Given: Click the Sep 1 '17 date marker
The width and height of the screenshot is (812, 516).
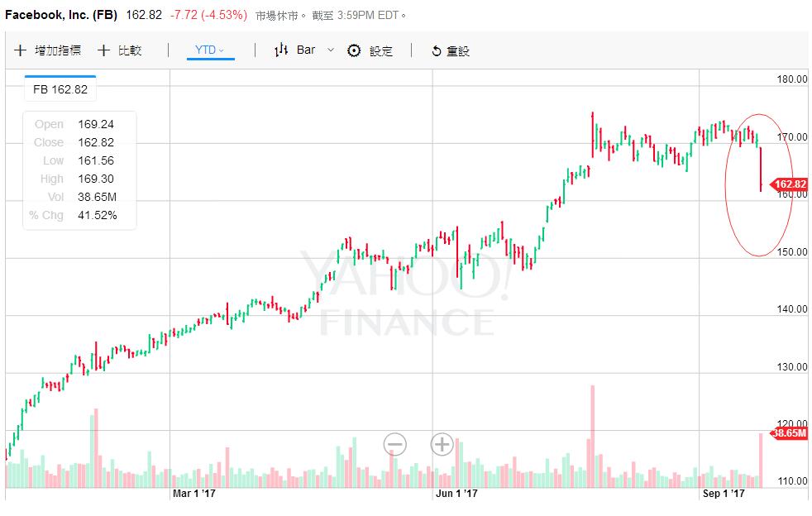Looking at the screenshot, I should [x=724, y=494].
